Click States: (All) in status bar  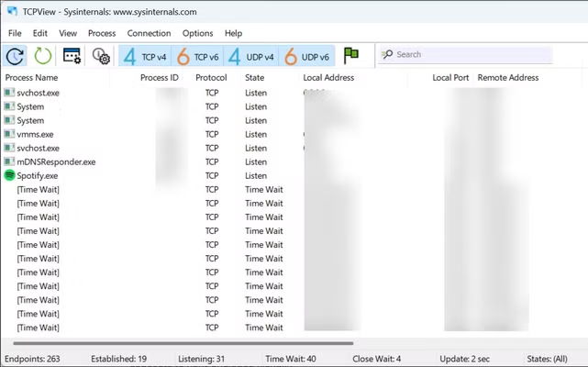click(x=547, y=359)
